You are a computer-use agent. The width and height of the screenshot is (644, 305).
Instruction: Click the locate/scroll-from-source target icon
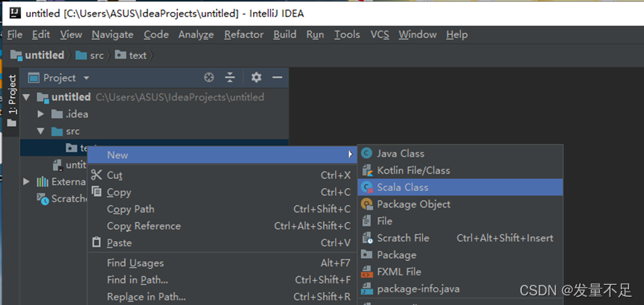(x=209, y=78)
